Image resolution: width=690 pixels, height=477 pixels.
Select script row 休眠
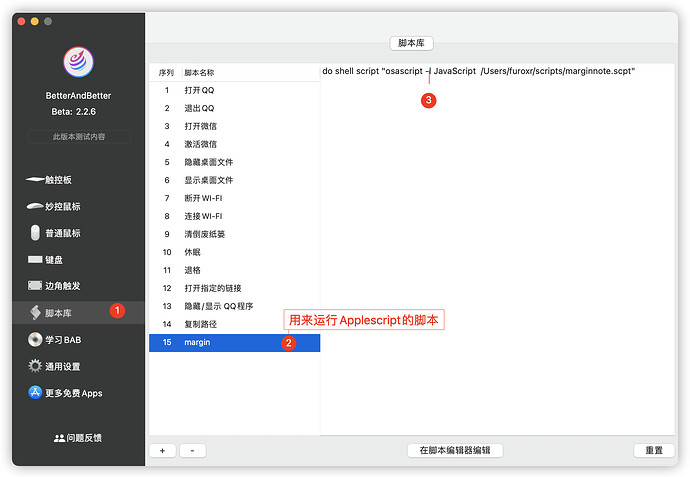[x=235, y=252]
